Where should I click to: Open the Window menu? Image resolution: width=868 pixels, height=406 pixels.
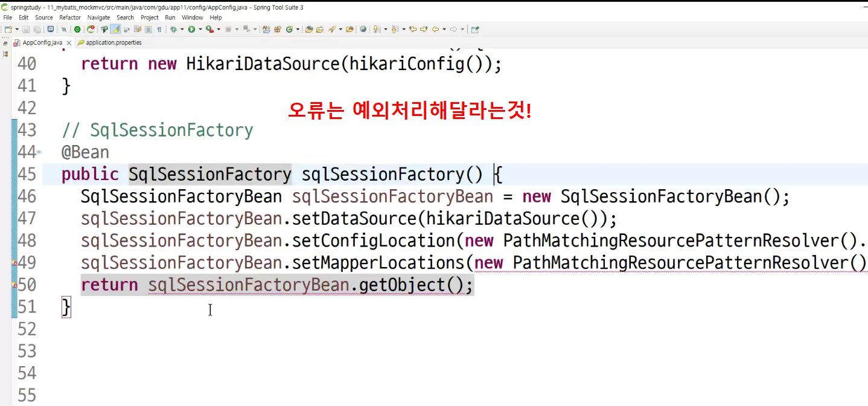193,18
